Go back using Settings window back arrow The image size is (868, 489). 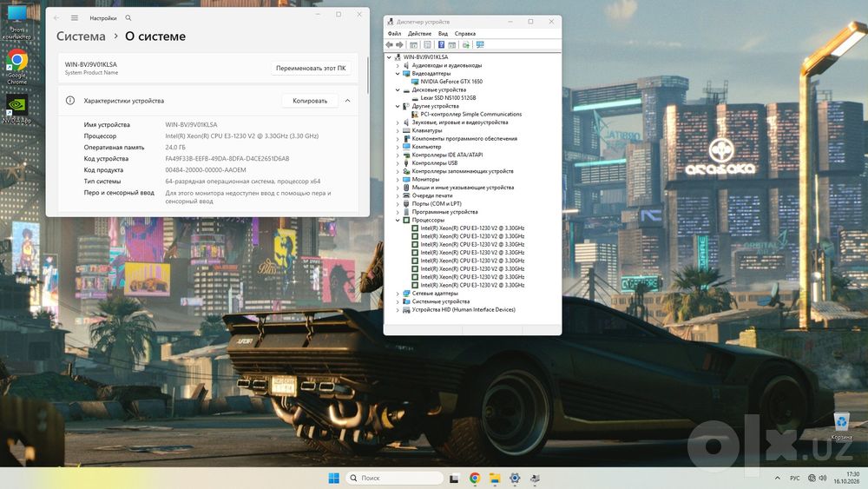point(56,17)
